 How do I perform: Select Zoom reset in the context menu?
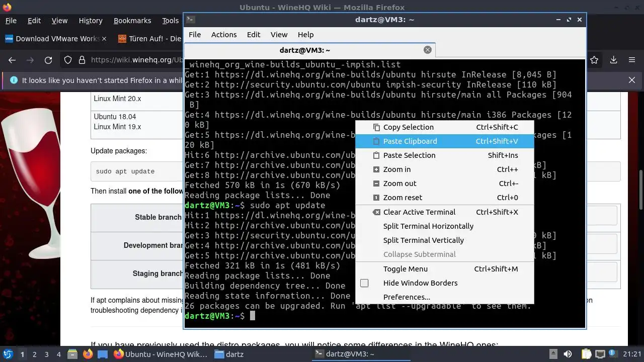[x=445, y=198]
